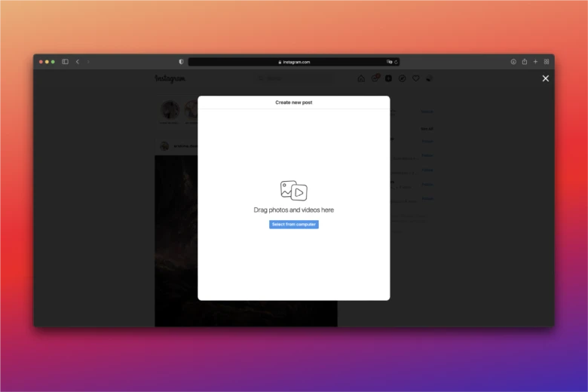The image size is (588, 392).
Task: Open Instagram Home feed icon
Action: coord(361,78)
